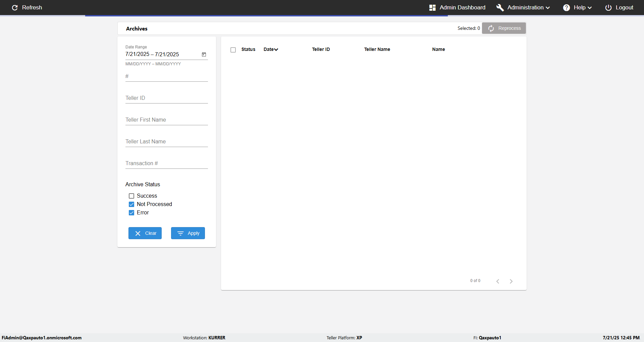644x342 pixels.
Task: Expand the Help dropdown chevron
Action: 590,8
